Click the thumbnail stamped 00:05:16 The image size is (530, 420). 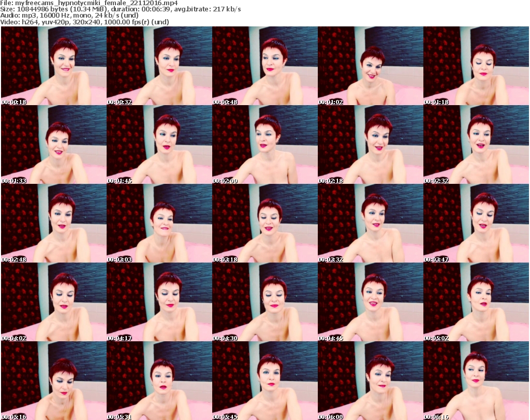click(54, 381)
